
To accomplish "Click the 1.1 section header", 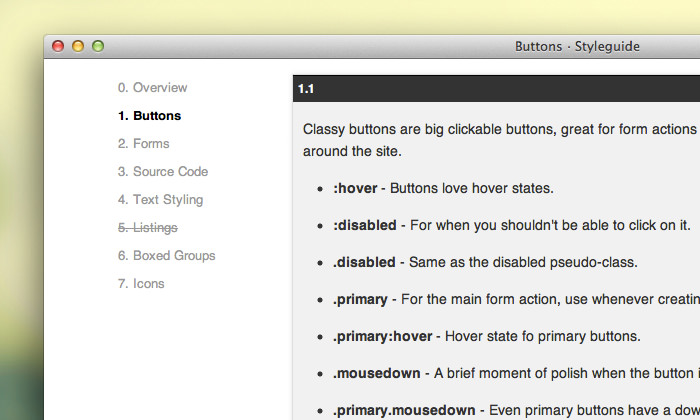I will (x=496, y=89).
